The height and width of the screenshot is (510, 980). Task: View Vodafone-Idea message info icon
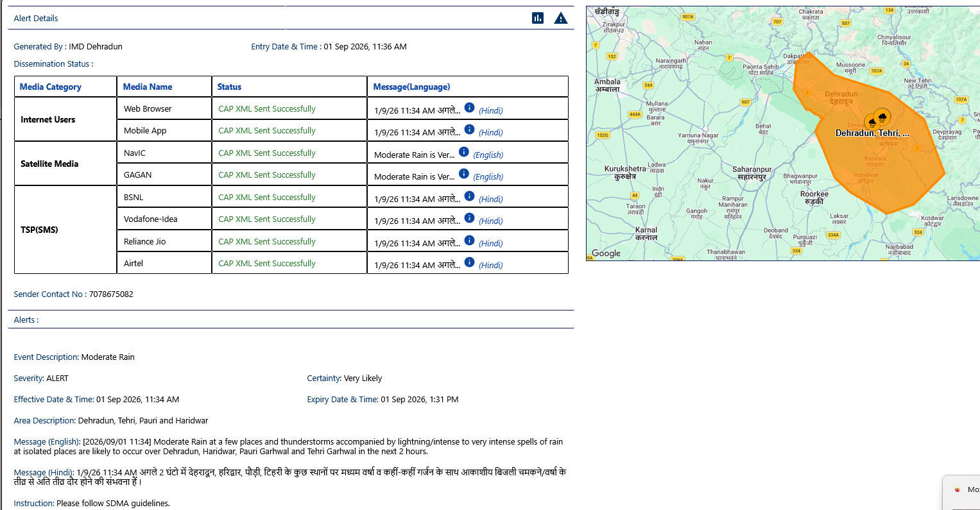pyautogui.click(x=469, y=218)
